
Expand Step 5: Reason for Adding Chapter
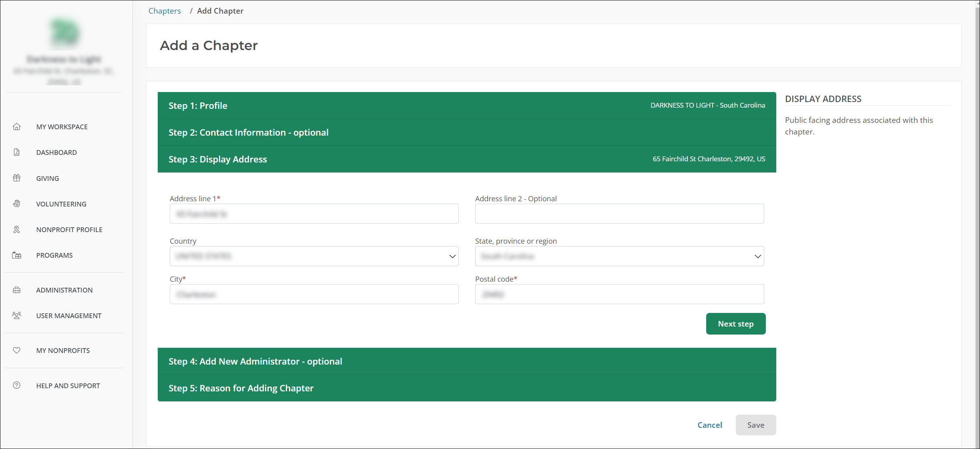241,388
